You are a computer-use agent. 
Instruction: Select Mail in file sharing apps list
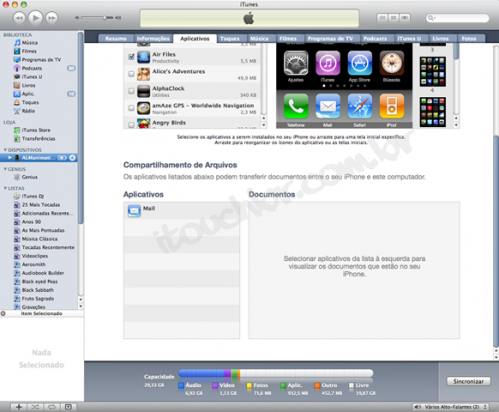pyautogui.click(x=181, y=210)
